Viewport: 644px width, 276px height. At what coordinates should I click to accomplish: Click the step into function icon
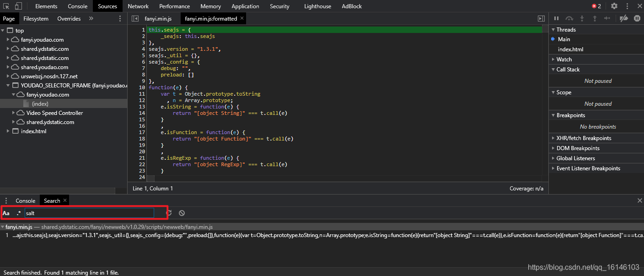click(x=582, y=18)
